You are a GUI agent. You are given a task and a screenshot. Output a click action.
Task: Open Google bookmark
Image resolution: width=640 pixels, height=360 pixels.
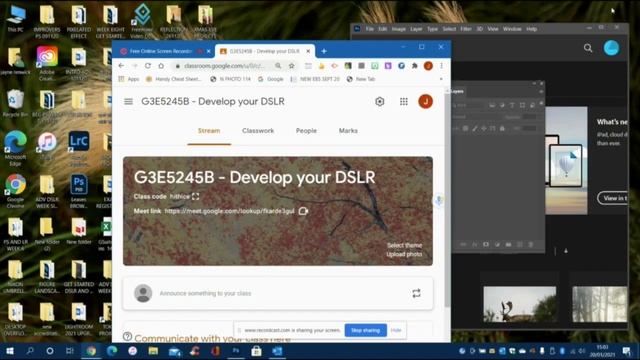(x=271, y=79)
